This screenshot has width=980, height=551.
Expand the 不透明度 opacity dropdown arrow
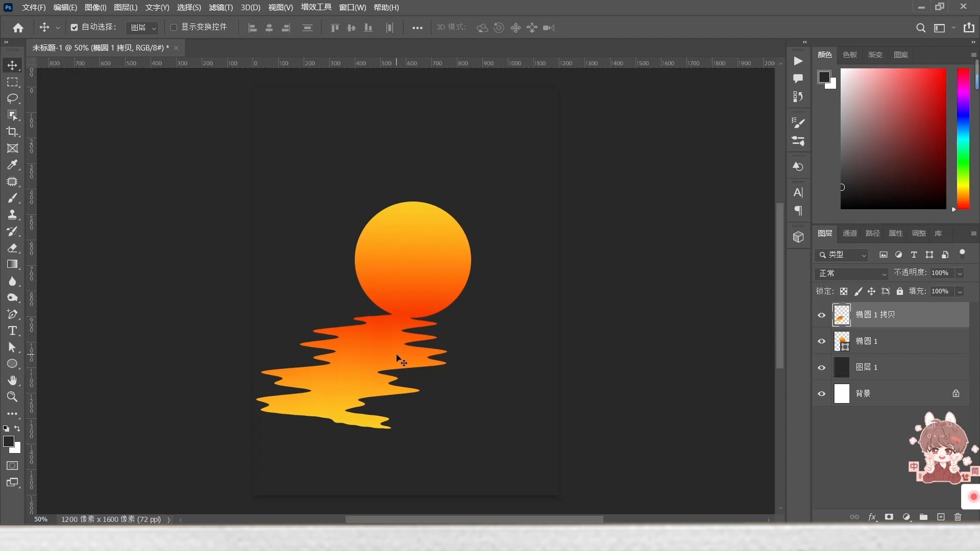point(960,273)
